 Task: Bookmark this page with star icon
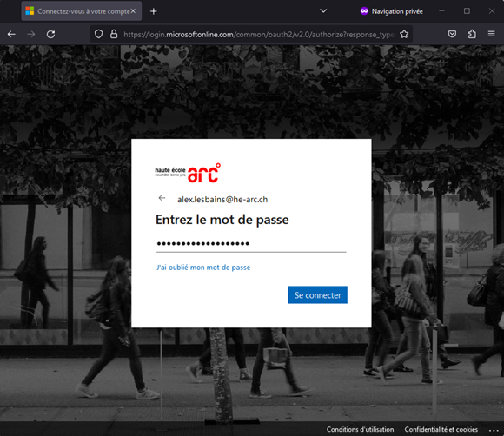(x=404, y=34)
